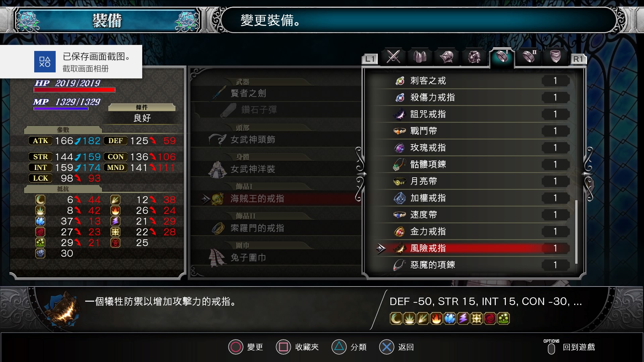Click the item list scrollbar

pyautogui.click(x=576, y=231)
